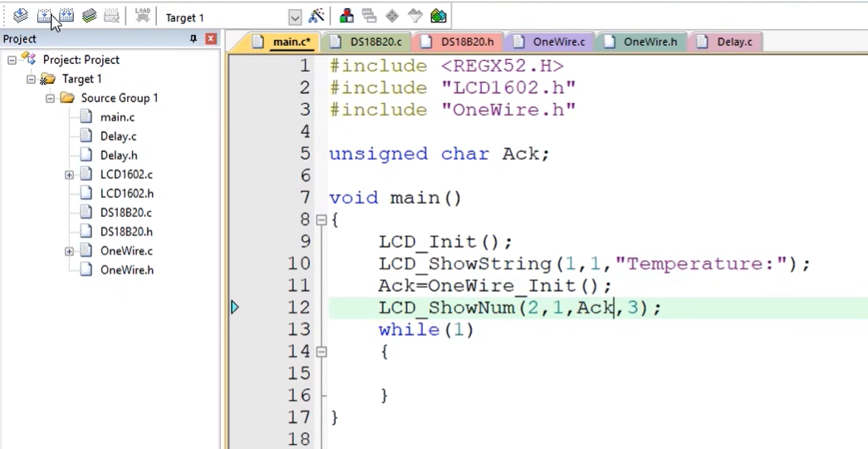868x449 pixels.
Task: Expand the OneWire.c tree node
Action: click(x=69, y=251)
